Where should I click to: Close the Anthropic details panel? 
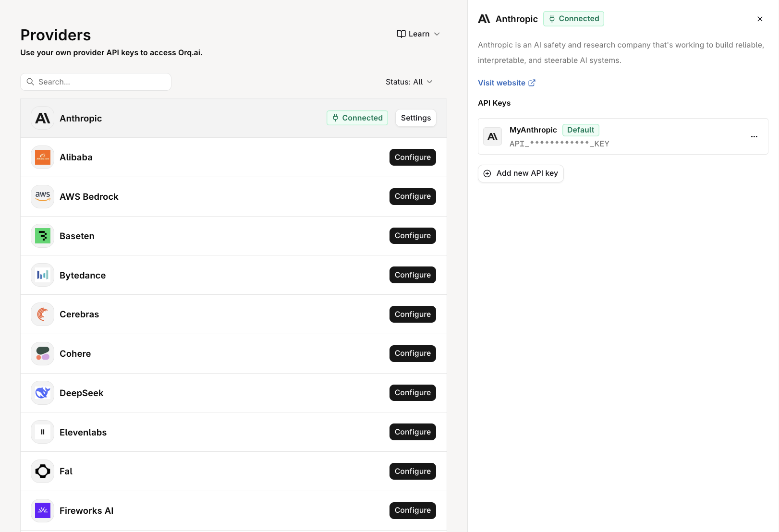pos(760,19)
